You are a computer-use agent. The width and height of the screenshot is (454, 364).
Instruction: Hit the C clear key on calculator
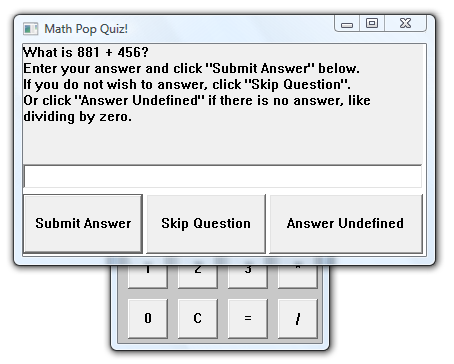[x=197, y=318]
